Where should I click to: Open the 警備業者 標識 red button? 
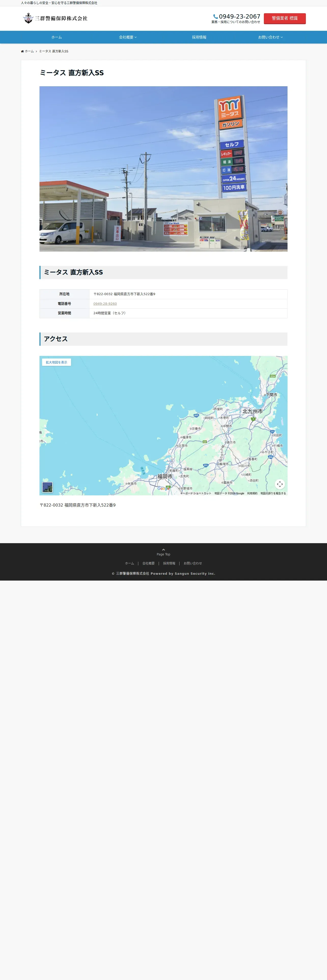click(285, 18)
